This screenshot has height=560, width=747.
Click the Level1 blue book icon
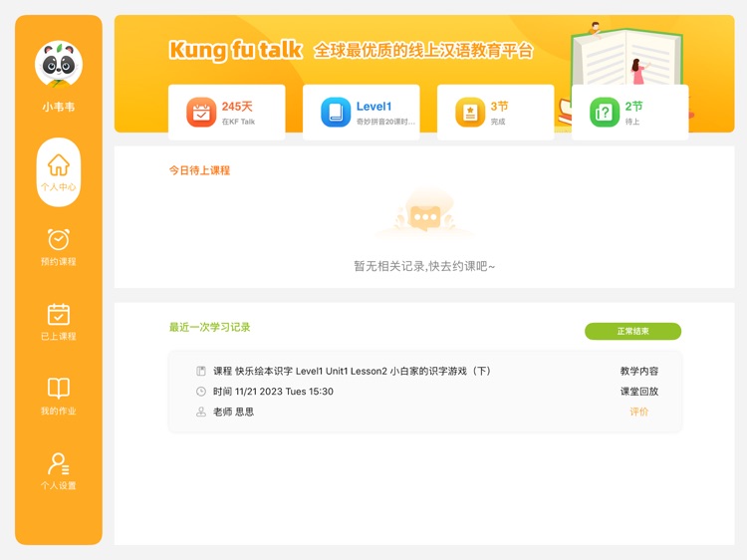click(336, 112)
